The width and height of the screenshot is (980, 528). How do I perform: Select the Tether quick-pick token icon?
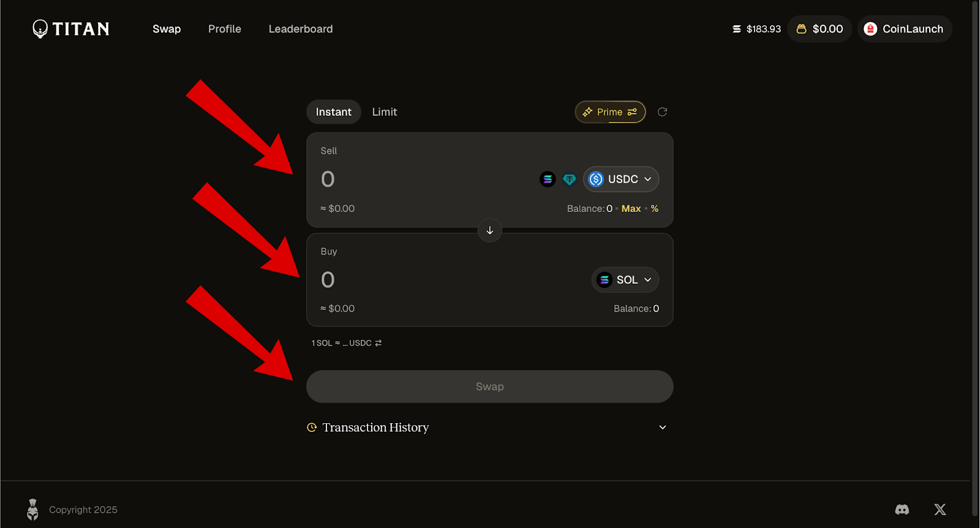point(569,179)
